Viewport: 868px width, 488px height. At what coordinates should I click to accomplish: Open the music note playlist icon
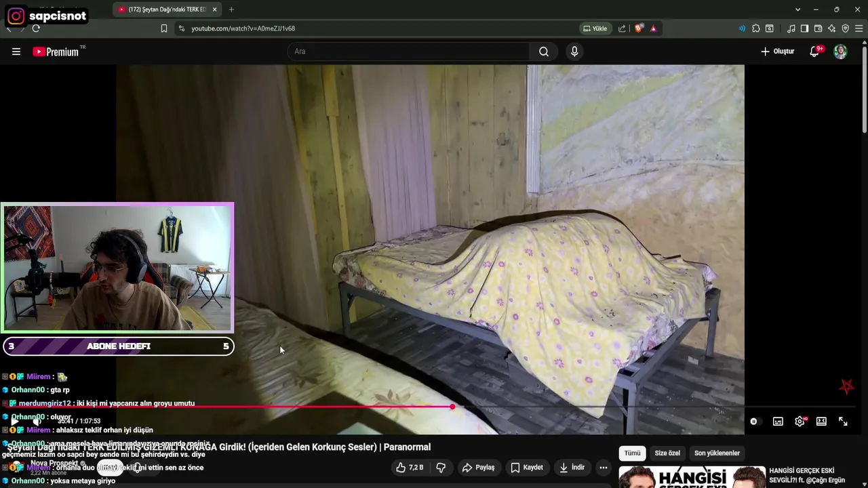[791, 28]
